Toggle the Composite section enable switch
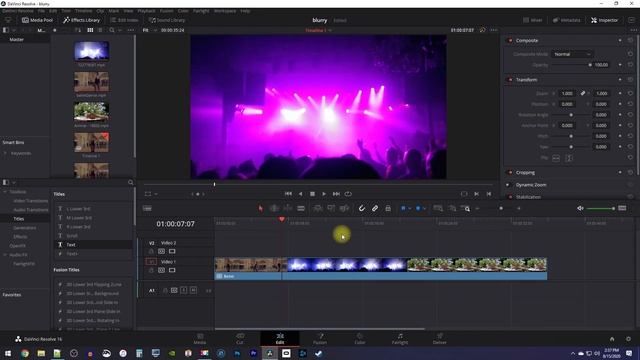The image size is (640, 360). [x=510, y=40]
